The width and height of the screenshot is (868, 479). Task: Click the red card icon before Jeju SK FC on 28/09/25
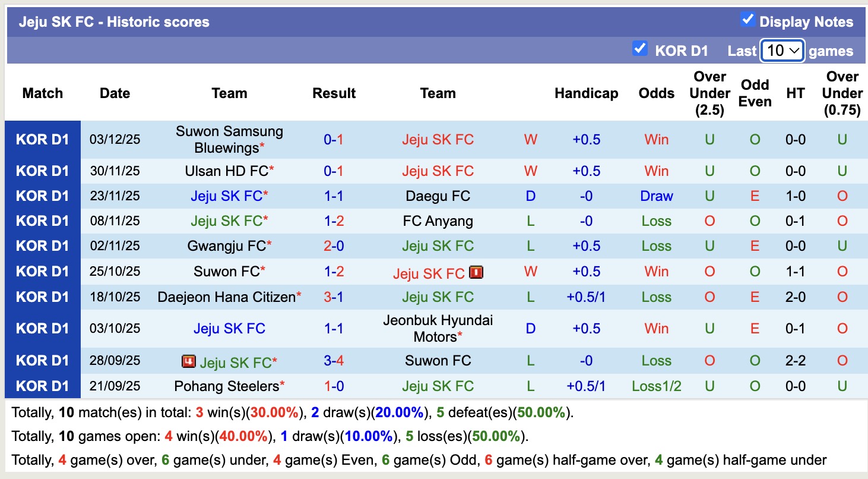[x=189, y=361]
